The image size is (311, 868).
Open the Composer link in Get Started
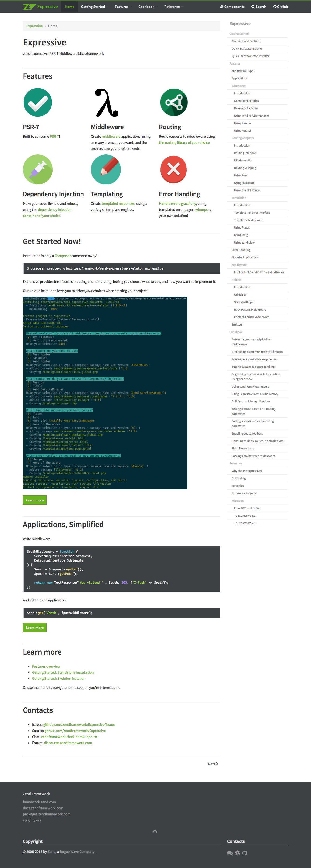[63, 256]
